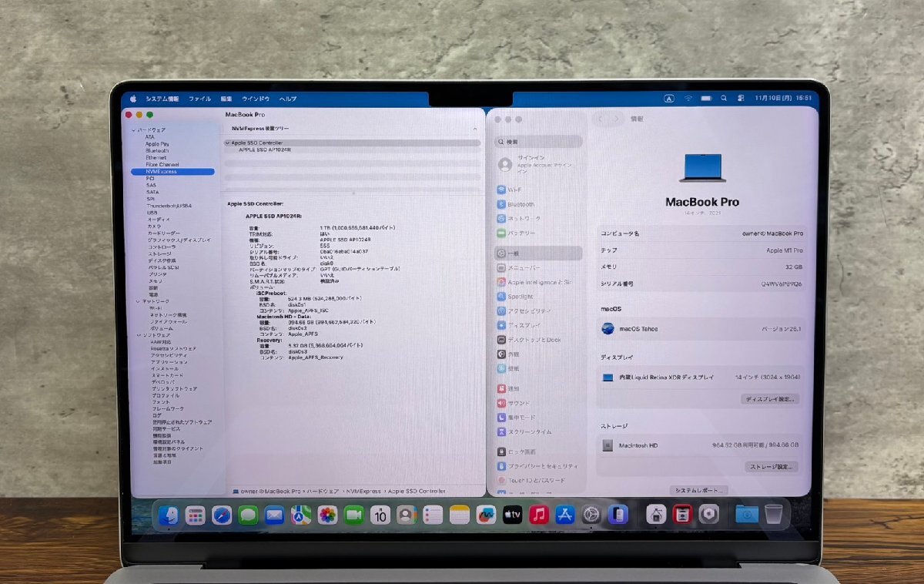Open Mail app in the Dock
The height and width of the screenshot is (584, 924).
click(x=275, y=515)
